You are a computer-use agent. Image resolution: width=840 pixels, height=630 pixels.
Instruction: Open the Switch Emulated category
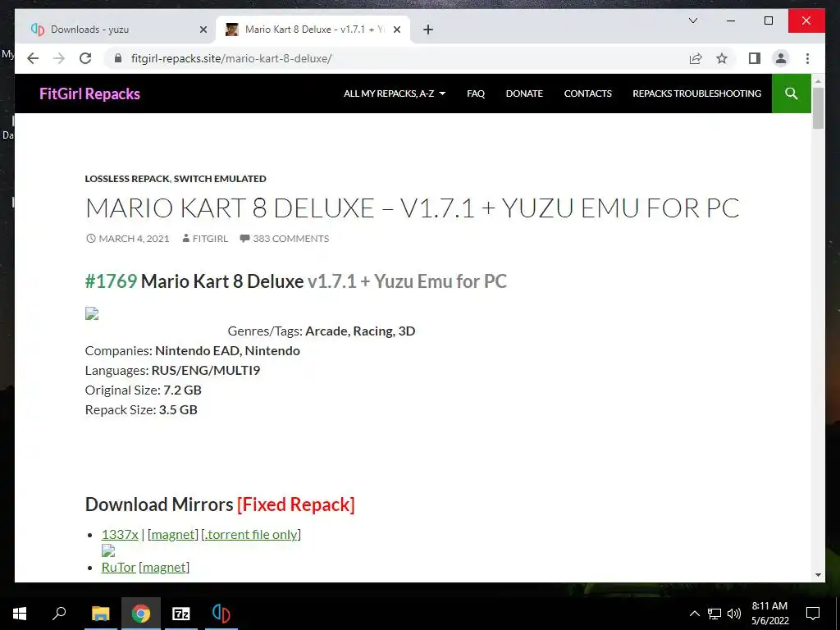coord(220,178)
